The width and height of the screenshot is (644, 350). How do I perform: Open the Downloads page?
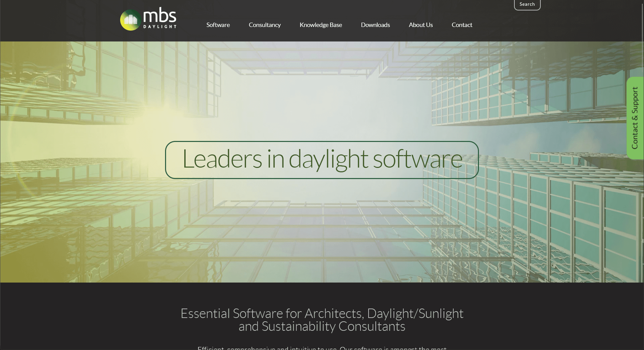(375, 25)
